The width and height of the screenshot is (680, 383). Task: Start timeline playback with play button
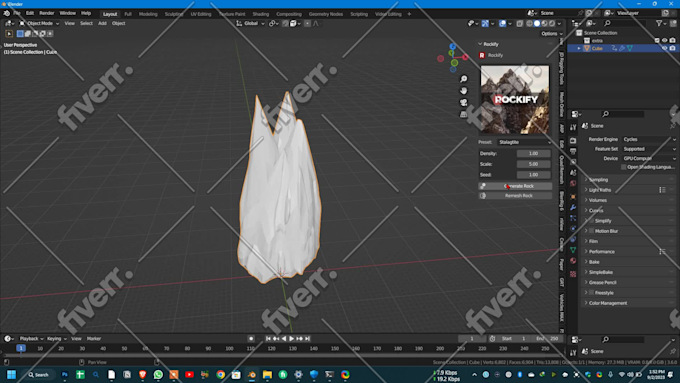point(291,338)
